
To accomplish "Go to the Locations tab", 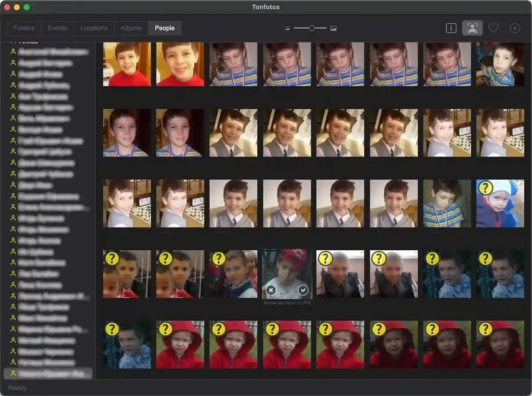I will [x=94, y=28].
